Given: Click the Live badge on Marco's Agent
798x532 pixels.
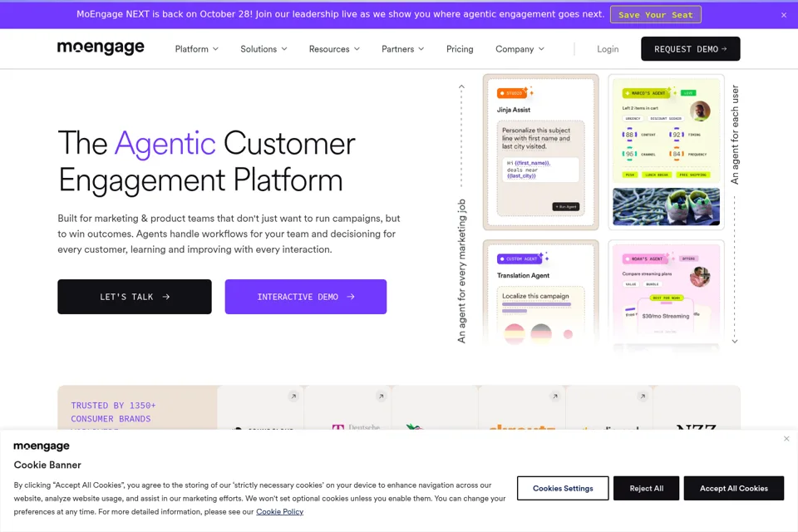Looking at the screenshot, I should click(688, 93).
